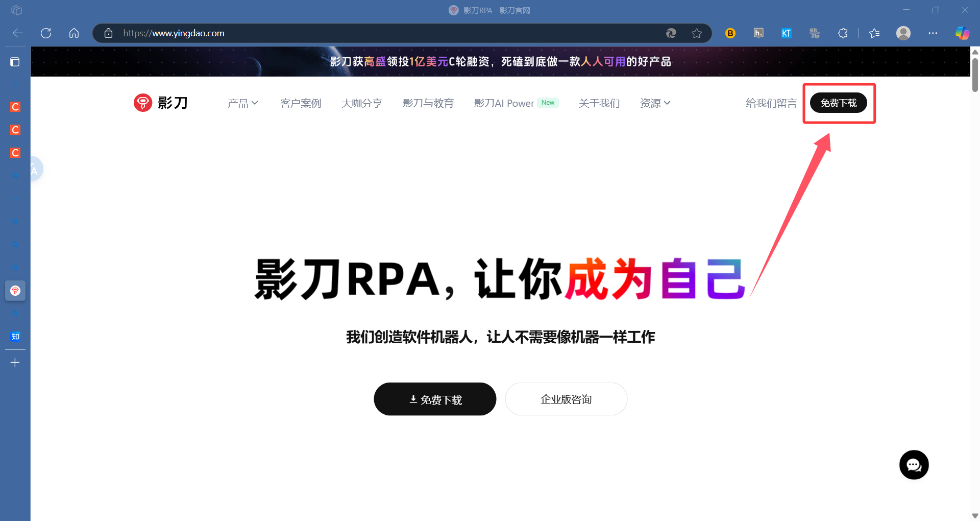Open the h. extension icon
Viewport: 980px width, 521px height.
(x=758, y=33)
